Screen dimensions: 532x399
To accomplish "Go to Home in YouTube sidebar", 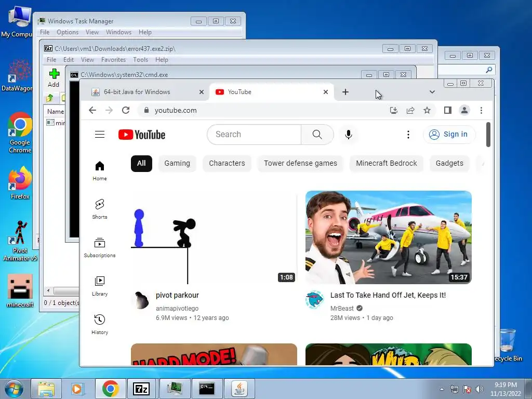I will tap(99, 170).
